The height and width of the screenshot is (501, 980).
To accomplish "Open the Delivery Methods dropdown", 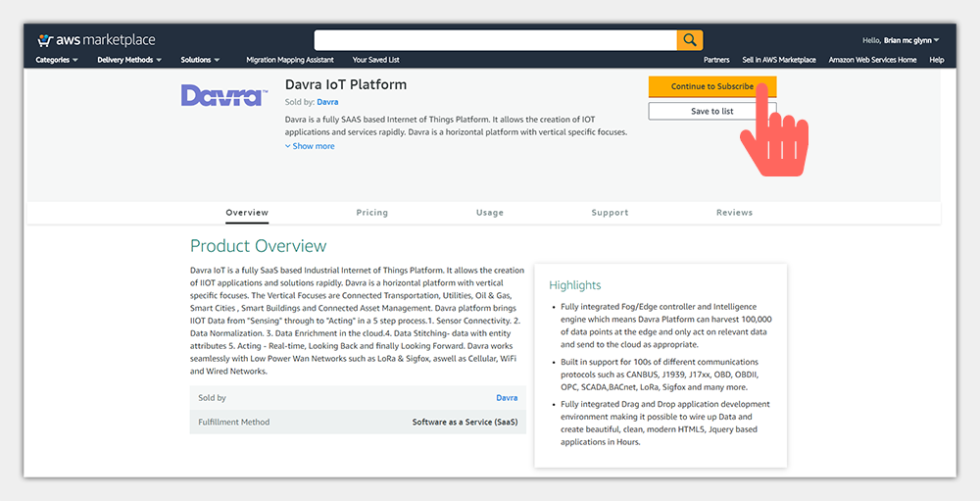I will 129,60.
